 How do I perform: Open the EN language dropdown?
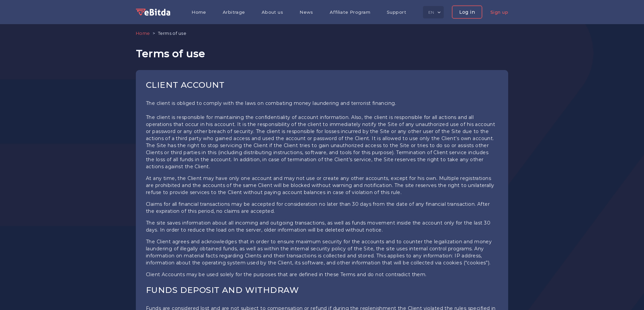(x=433, y=12)
